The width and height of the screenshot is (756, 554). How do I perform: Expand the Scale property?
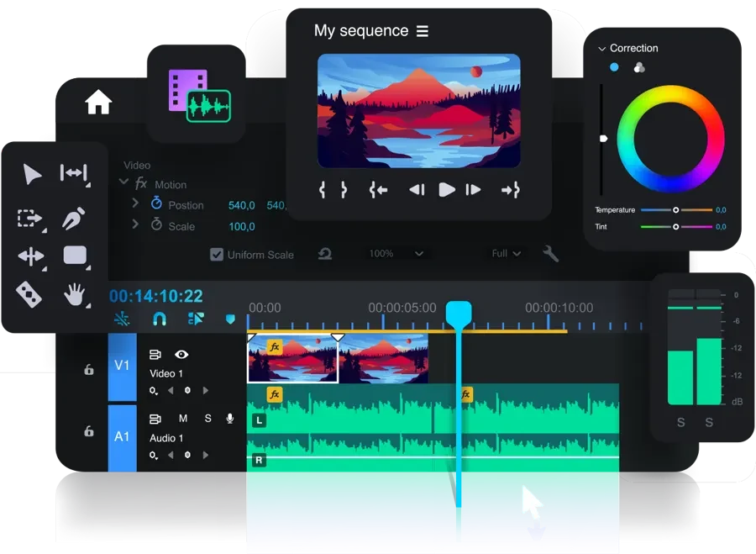(x=135, y=224)
